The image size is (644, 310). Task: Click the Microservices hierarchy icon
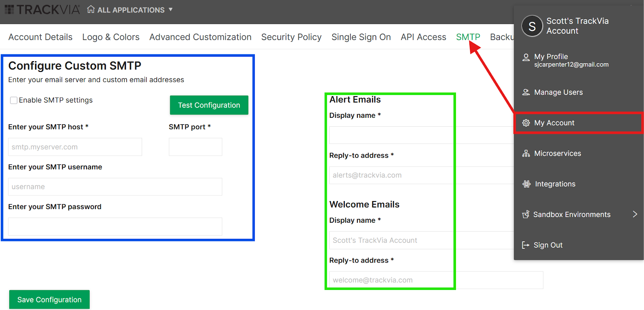(x=526, y=154)
